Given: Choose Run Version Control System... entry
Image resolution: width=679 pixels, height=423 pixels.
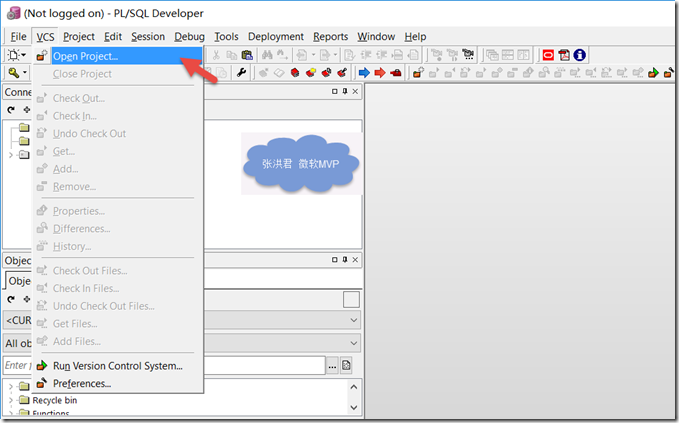Looking at the screenshot, I should (118, 366).
